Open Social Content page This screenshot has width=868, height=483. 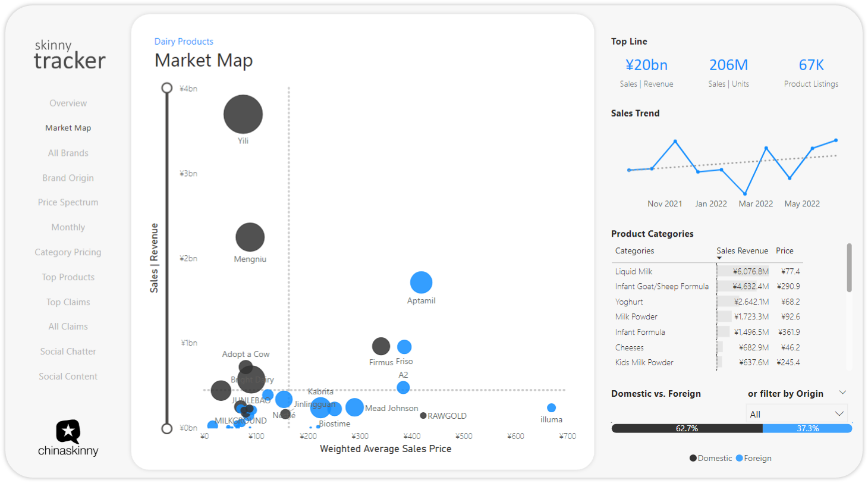coord(68,377)
